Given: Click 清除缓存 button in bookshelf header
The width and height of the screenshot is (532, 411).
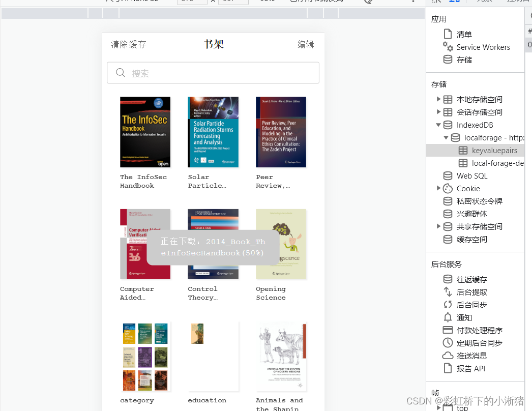Looking at the screenshot, I should coord(129,44).
